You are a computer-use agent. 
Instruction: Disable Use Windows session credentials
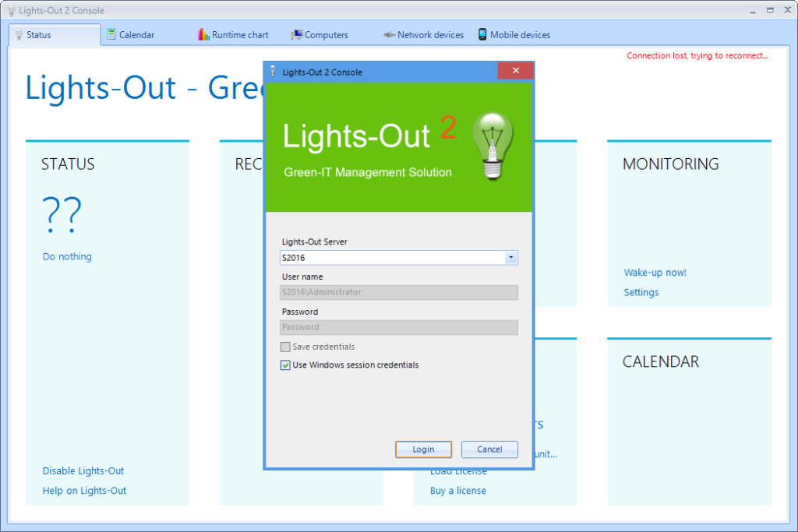coord(285,365)
